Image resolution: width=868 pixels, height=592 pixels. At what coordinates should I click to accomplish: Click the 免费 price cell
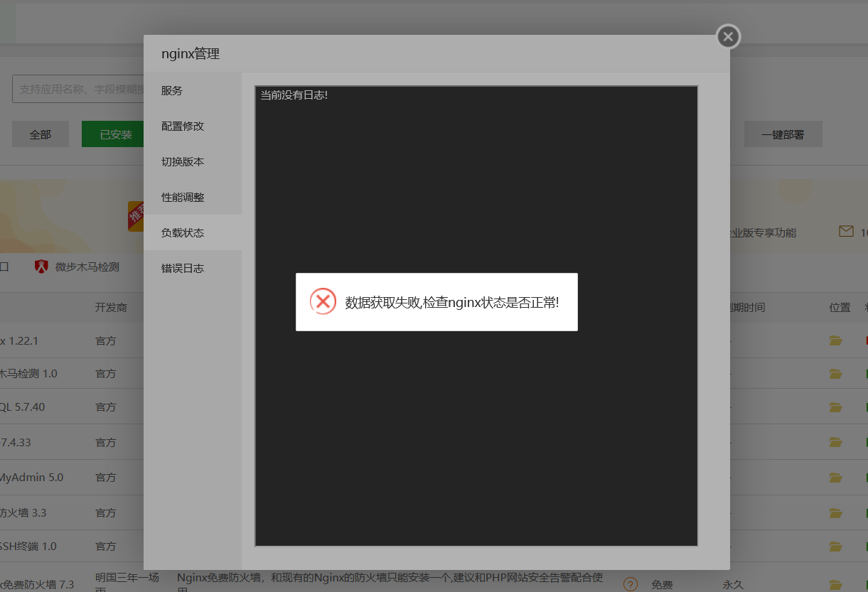pos(662,585)
